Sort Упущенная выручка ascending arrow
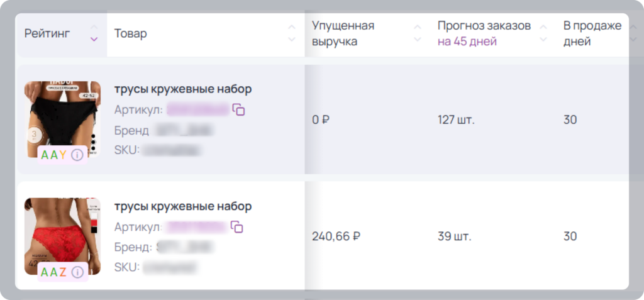This screenshot has width=644, height=300. click(x=418, y=27)
